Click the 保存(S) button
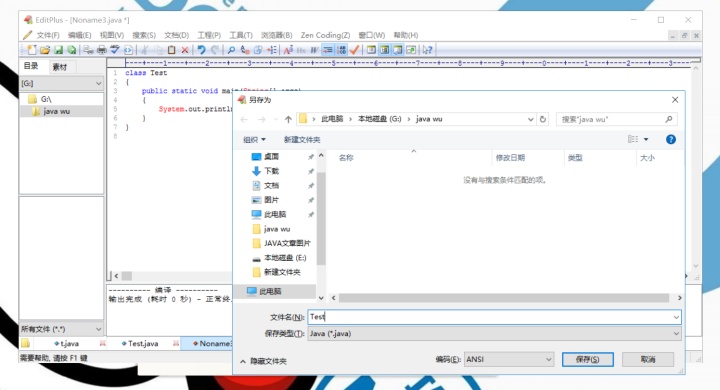 click(x=587, y=359)
